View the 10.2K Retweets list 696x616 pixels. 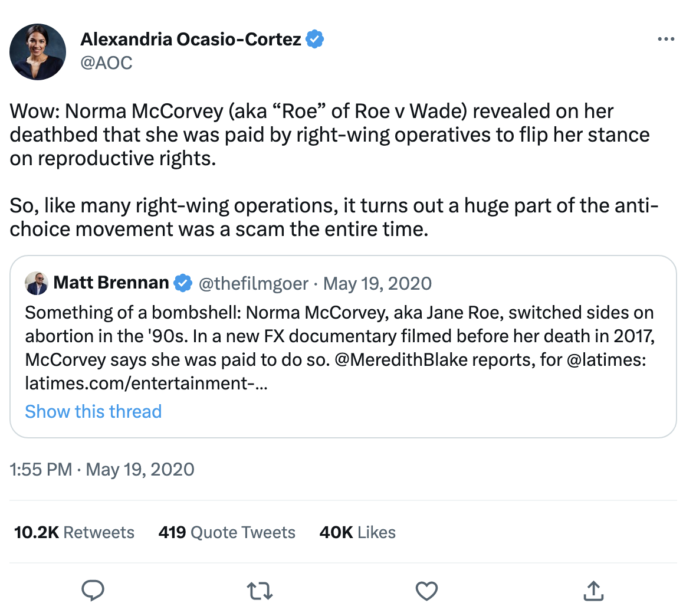[x=74, y=532]
